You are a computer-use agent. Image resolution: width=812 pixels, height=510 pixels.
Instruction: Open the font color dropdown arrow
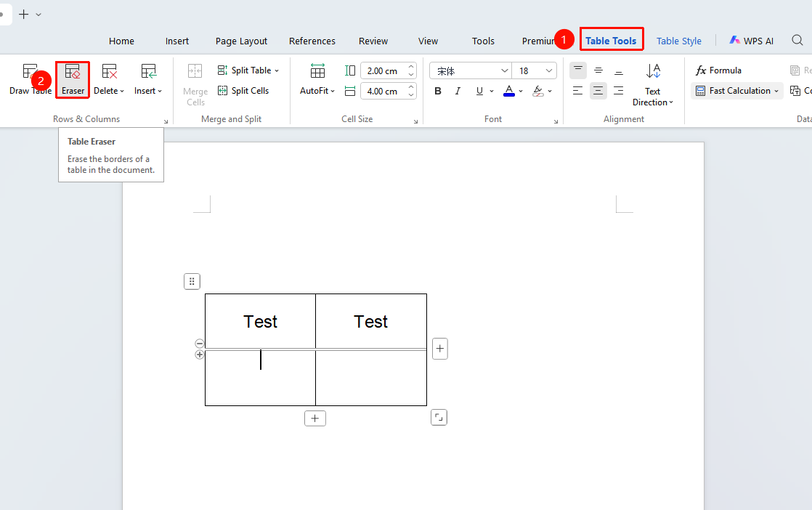[x=521, y=91]
